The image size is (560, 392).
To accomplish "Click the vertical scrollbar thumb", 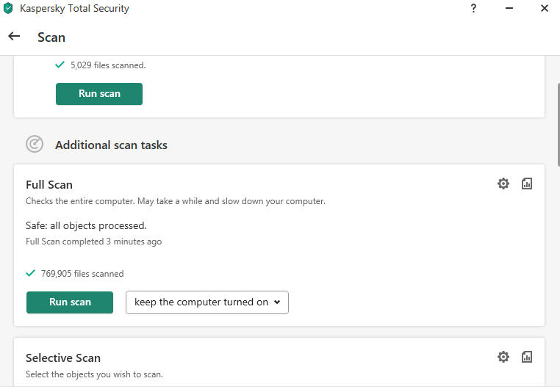I will coord(559,125).
